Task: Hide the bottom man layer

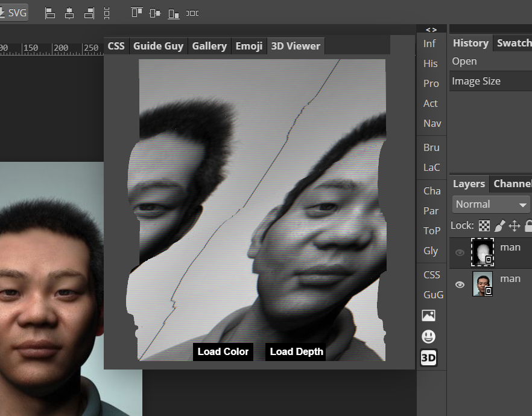Action: pos(460,284)
